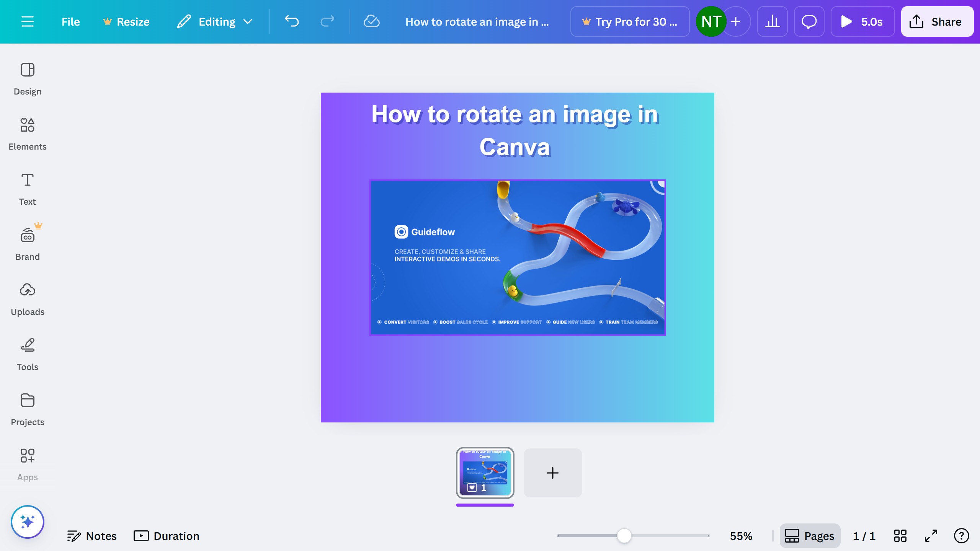980x551 pixels.
Task: Open Elements panel in sidebar
Action: coord(27,134)
